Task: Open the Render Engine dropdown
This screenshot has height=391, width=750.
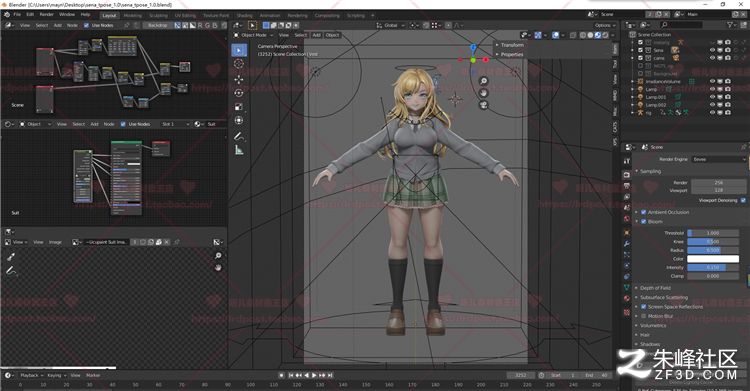Action: pyautogui.click(x=718, y=159)
